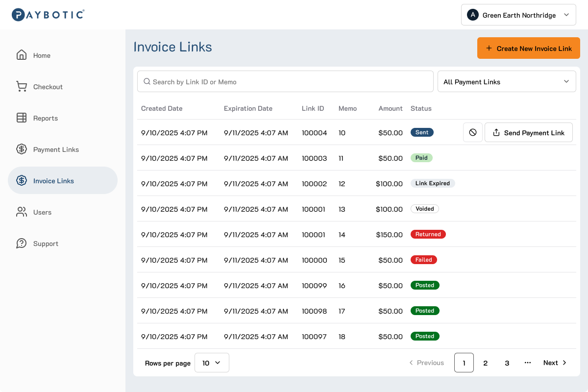This screenshot has height=392, width=588.
Task: Click the Users people icon
Action: click(22, 212)
